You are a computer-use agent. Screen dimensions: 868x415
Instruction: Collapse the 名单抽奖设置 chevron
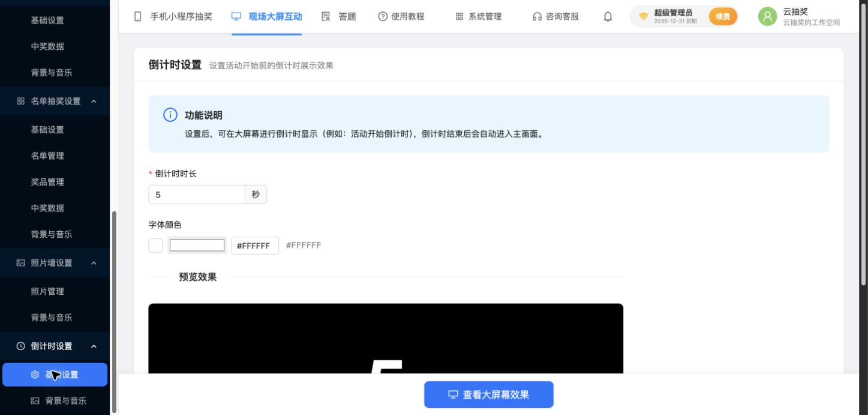tap(94, 101)
